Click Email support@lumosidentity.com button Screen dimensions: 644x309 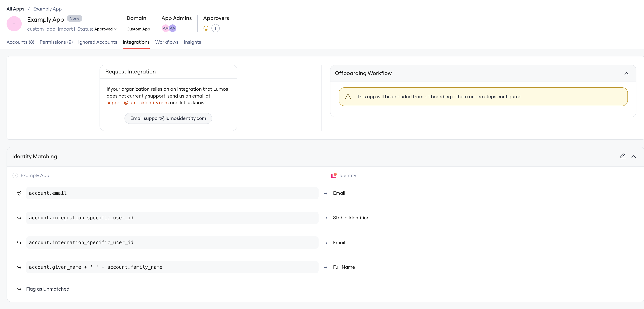tap(168, 118)
